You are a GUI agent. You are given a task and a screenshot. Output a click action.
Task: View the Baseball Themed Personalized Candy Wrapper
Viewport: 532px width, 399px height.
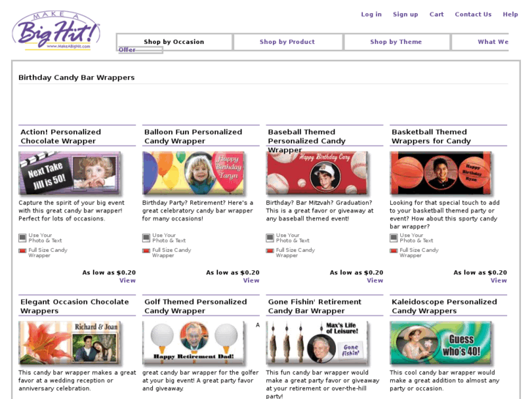point(375,280)
